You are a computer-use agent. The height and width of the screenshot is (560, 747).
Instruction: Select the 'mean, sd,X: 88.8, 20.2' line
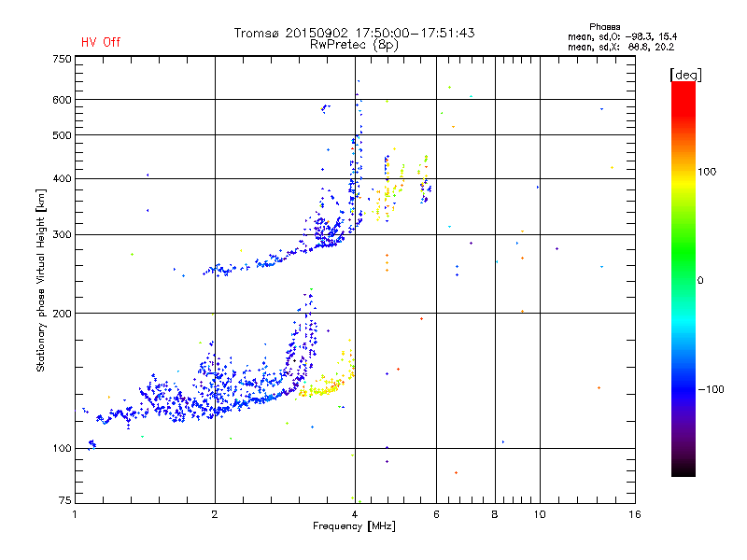tap(621, 47)
